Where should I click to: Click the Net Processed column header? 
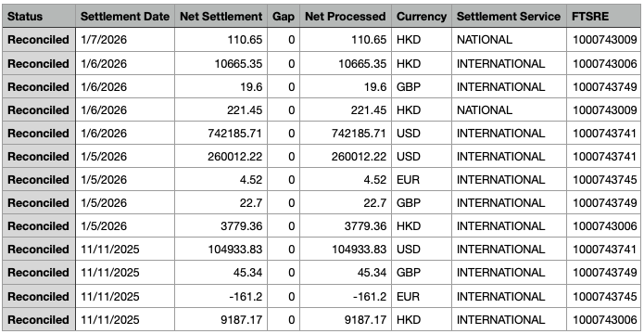[346, 17]
